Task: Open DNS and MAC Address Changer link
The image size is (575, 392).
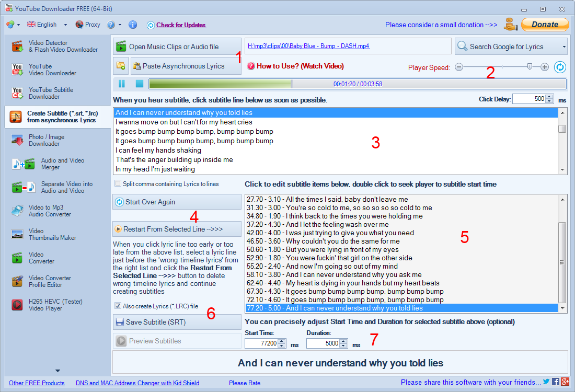Action: tap(137, 383)
